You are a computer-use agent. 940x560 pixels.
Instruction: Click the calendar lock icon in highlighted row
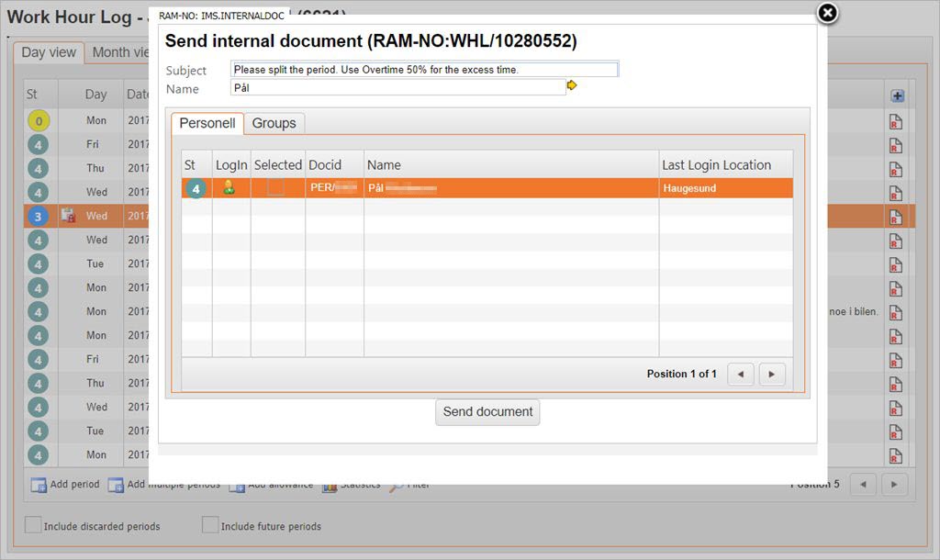click(67, 216)
